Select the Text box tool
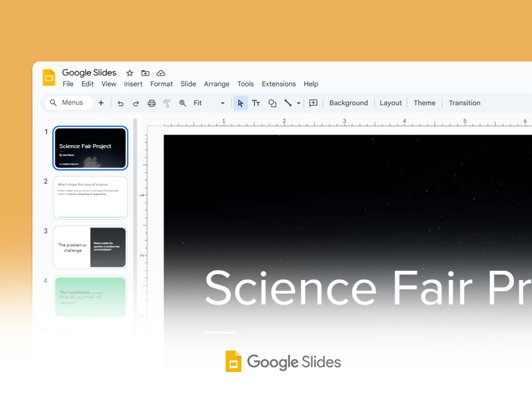This screenshot has height=394, width=532. 256,103
